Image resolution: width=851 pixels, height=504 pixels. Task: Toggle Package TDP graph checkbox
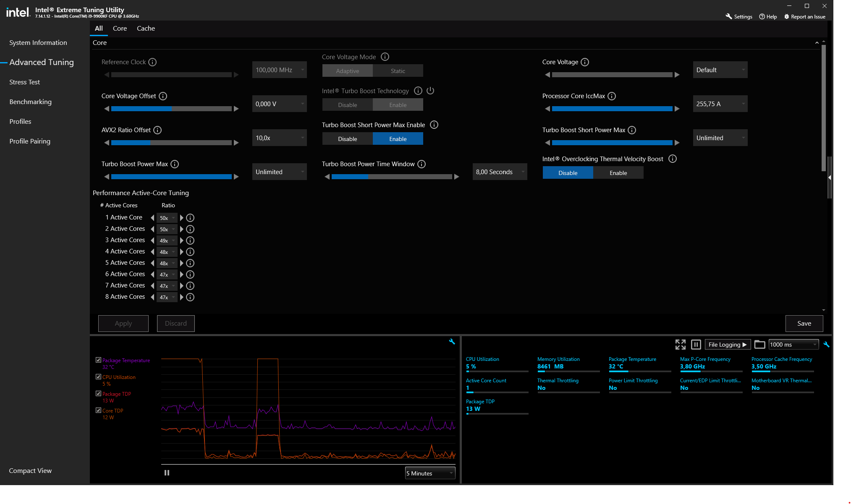(x=98, y=394)
